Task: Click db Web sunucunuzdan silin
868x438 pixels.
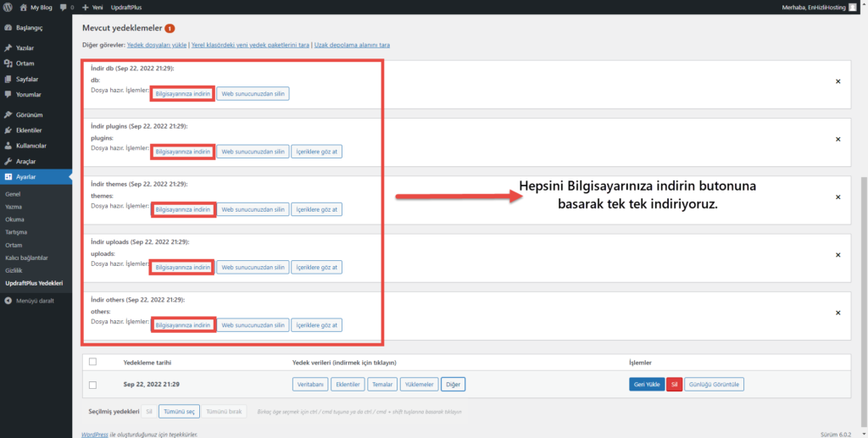Action: point(253,94)
